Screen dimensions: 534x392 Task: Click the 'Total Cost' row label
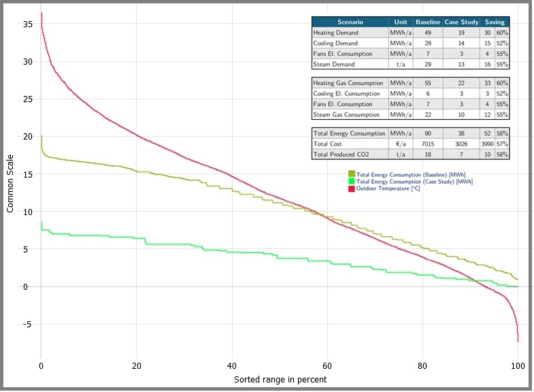point(328,144)
